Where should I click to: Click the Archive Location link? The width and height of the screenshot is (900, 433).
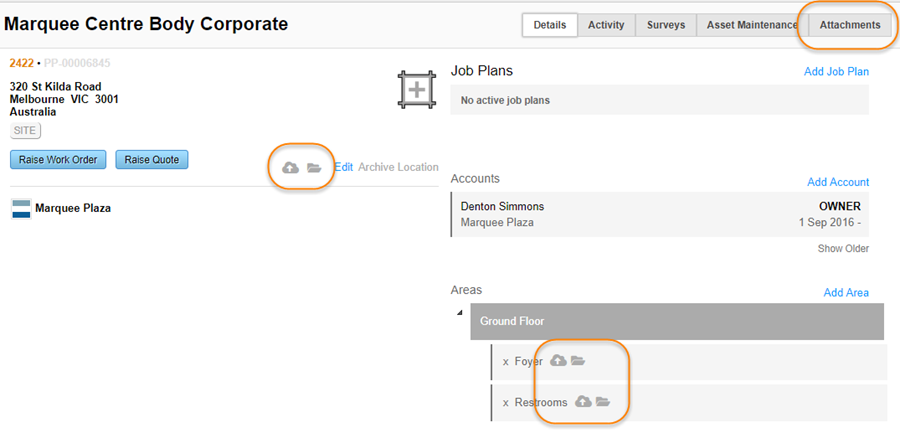(x=398, y=167)
